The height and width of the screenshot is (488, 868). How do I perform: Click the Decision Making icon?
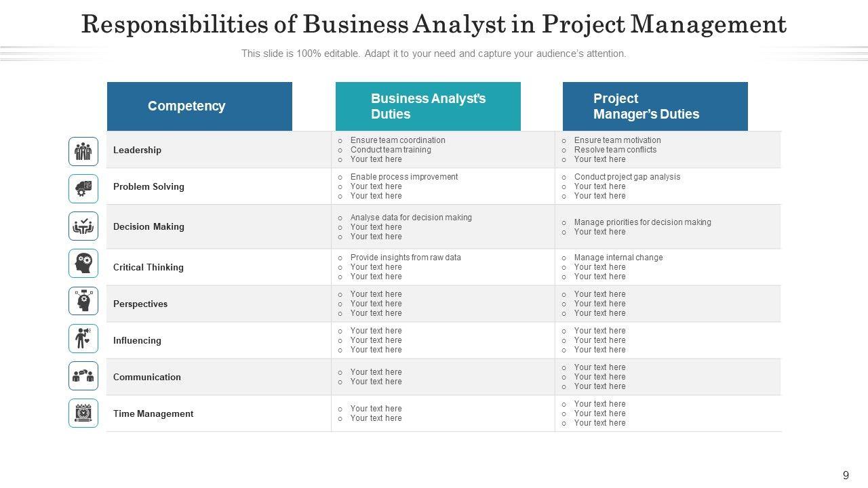click(83, 226)
